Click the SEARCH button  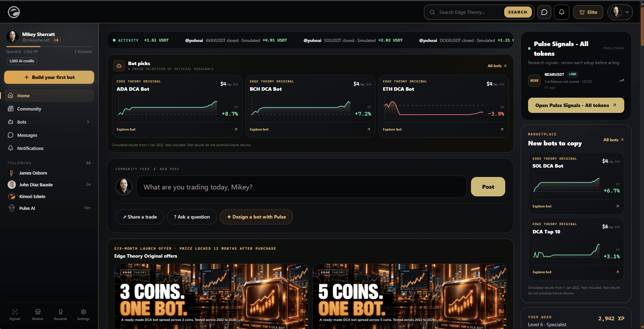tap(518, 12)
